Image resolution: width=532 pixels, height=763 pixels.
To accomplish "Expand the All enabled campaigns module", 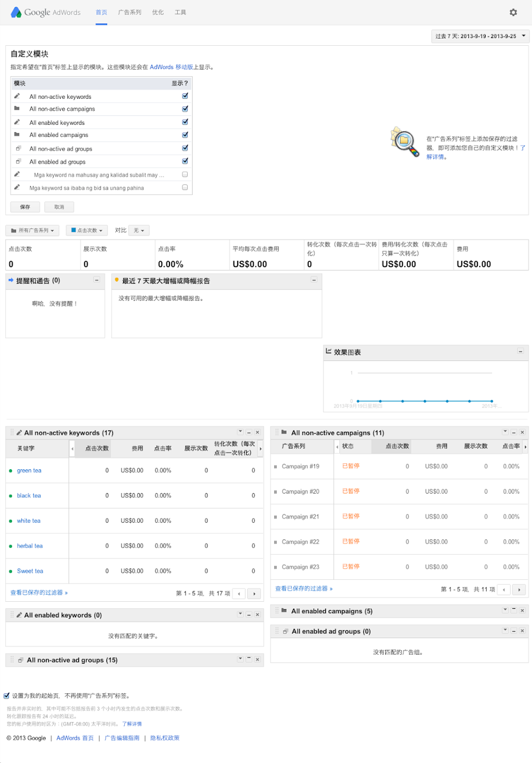I will coord(514,610).
